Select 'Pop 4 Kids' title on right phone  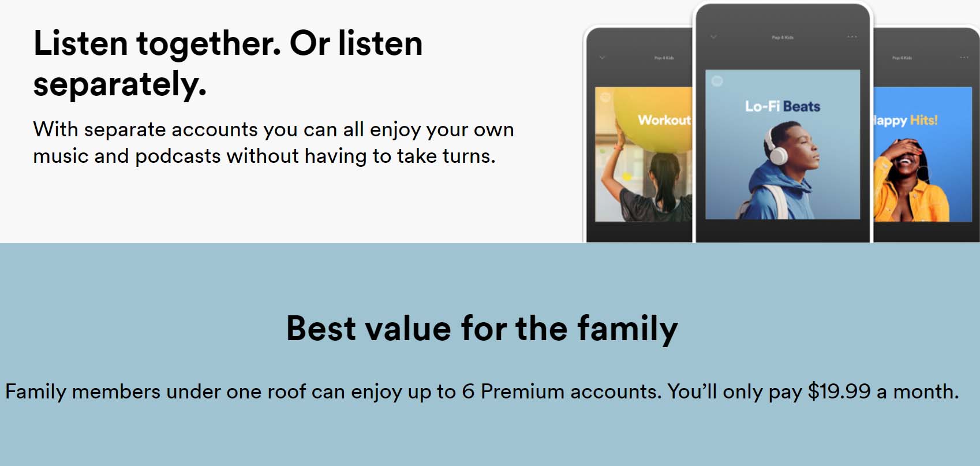902,58
